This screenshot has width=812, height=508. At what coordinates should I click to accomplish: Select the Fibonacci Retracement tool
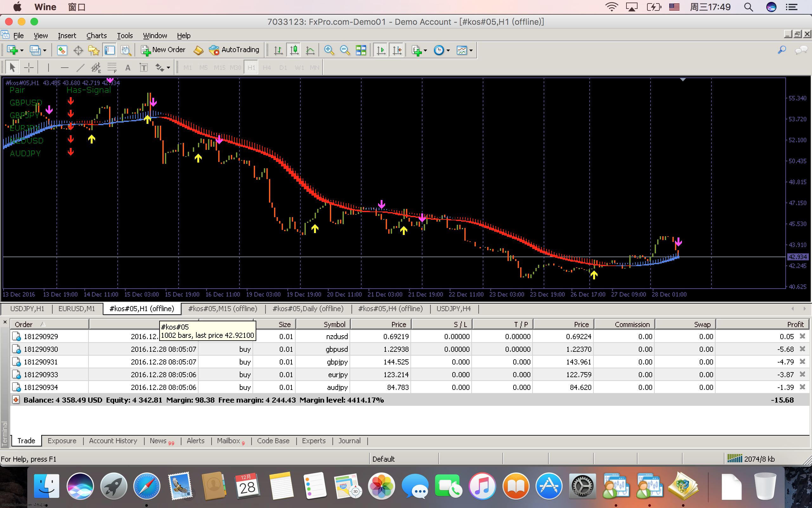(112, 68)
